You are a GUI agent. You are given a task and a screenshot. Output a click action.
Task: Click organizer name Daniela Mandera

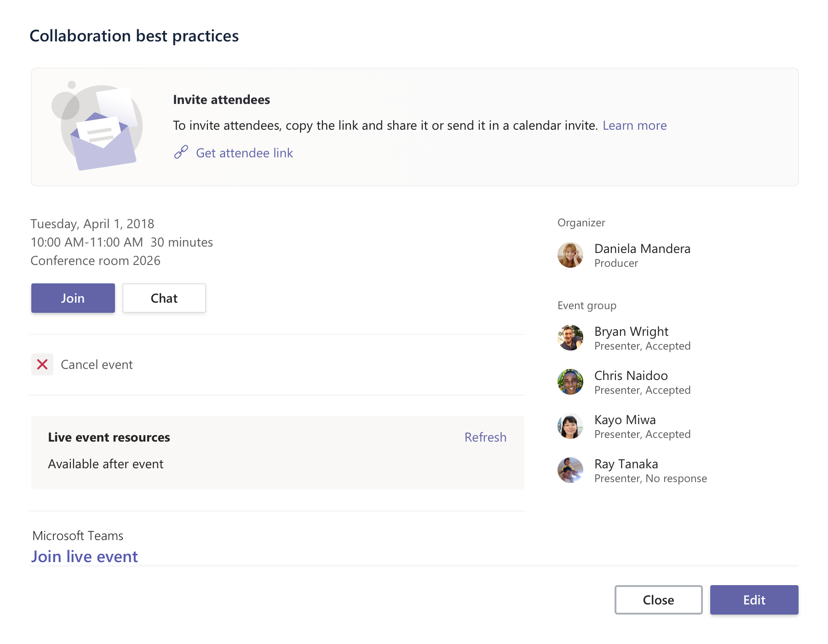click(x=642, y=249)
